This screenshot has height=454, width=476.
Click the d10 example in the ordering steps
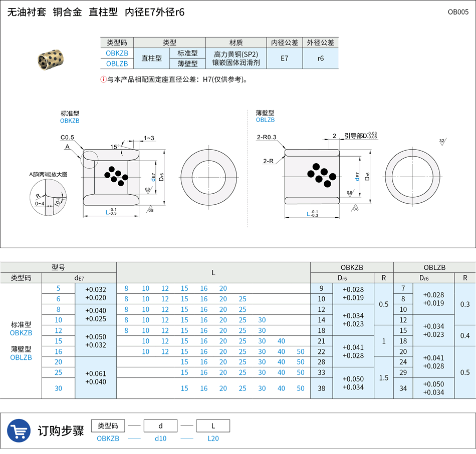click(161, 438)
